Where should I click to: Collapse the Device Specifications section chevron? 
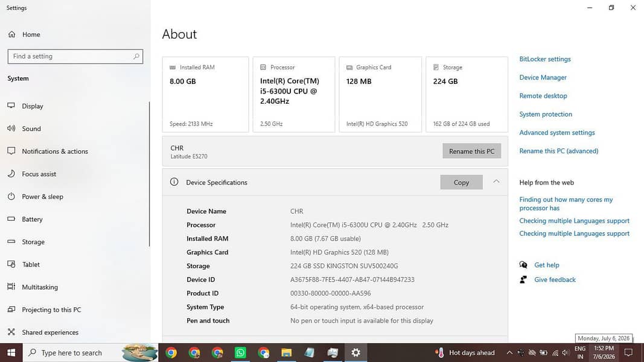(496, 182)
